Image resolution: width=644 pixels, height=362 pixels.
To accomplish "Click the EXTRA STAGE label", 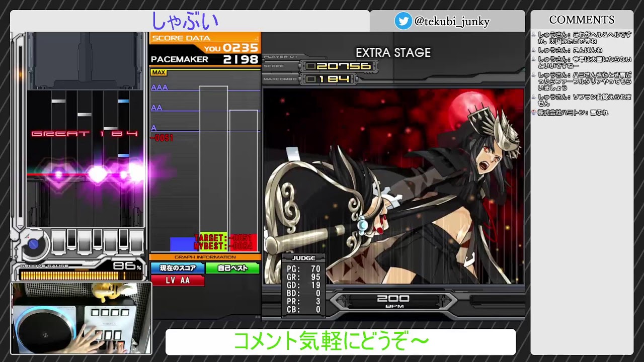I will click(393, 53).
